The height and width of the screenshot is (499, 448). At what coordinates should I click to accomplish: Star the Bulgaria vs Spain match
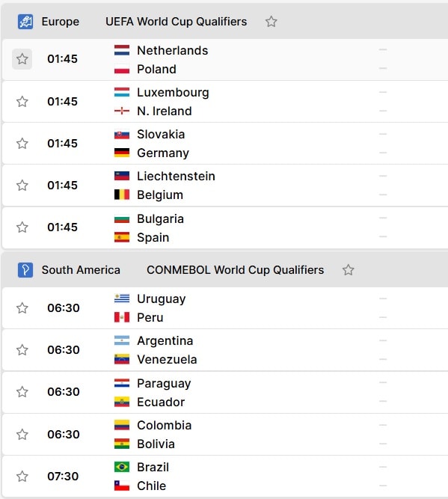22,227
